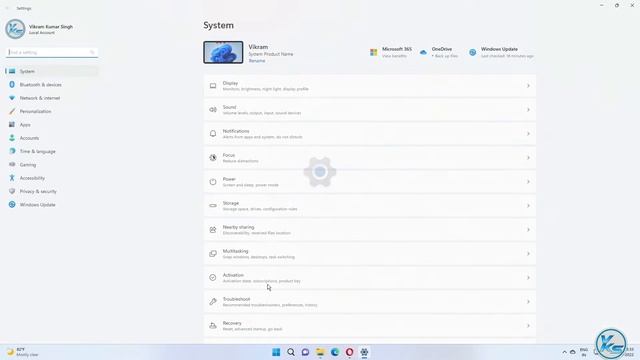
Task: Click the Rename link under Vikram
Action: point(257,61)
